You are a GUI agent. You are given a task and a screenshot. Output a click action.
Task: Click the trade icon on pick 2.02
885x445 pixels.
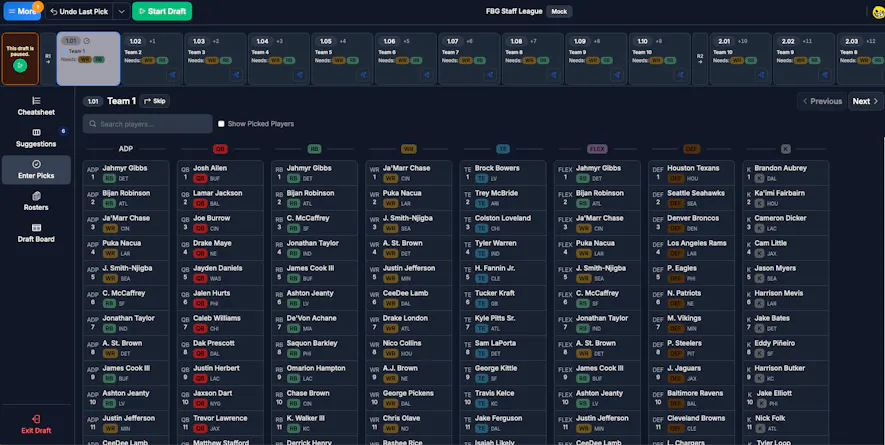(x=825, y=75)
